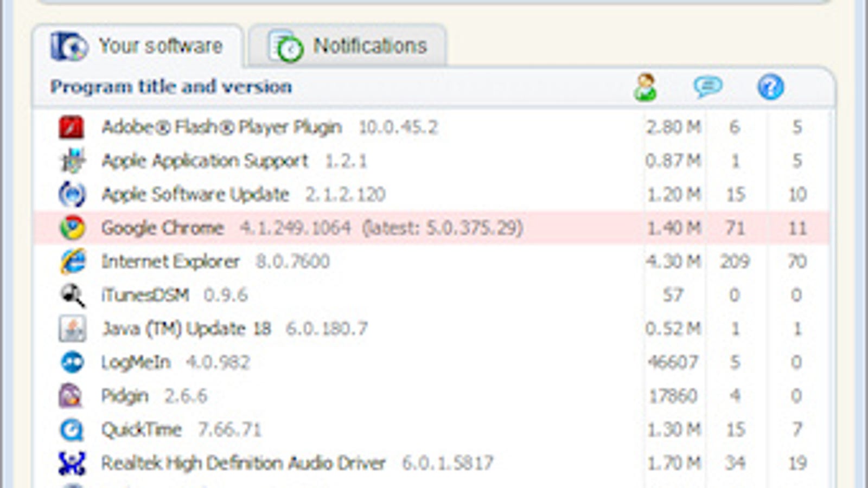Select the LogMeIn program name
The height and width of the screenshot is (488, 868).
pos(136,362)
